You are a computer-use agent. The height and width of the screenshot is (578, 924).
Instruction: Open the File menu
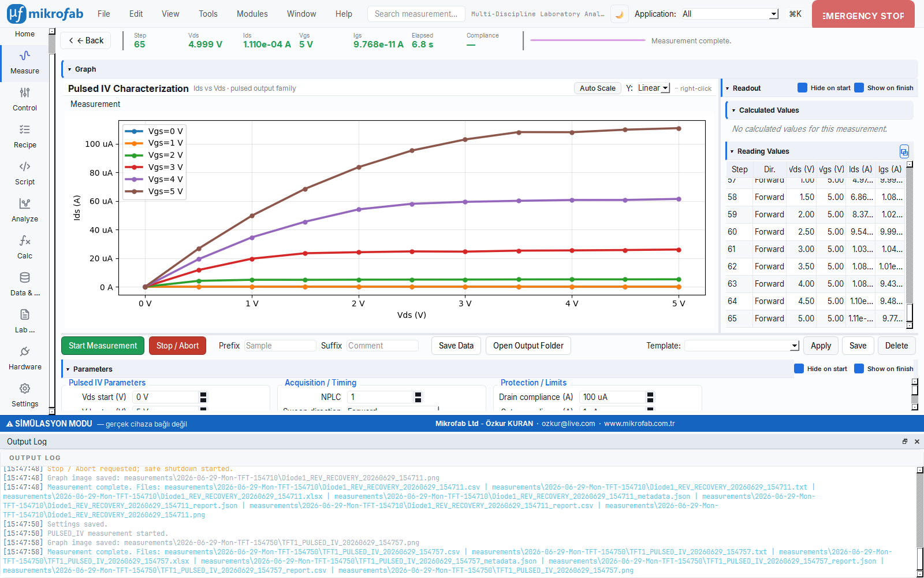tap(104, 14)
